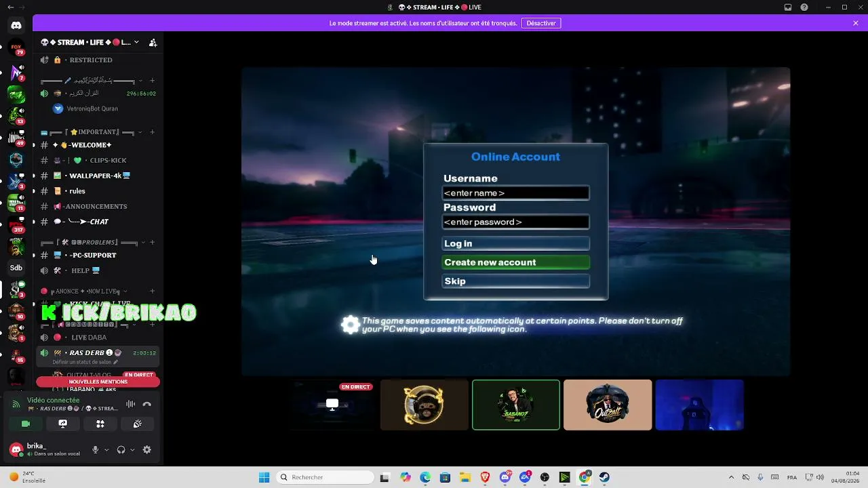Select the gold monkey avatar participant tile

click(x=425, y=405)
